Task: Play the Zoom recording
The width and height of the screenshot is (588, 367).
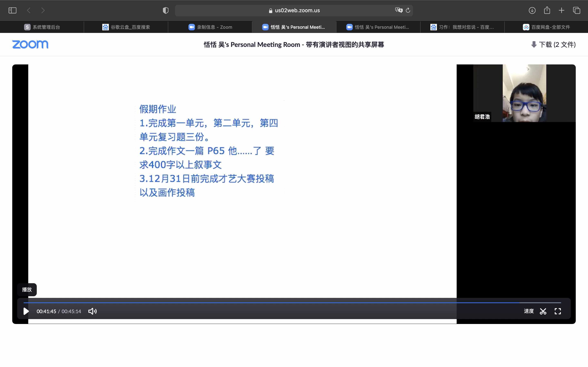Action: [26, 311]
